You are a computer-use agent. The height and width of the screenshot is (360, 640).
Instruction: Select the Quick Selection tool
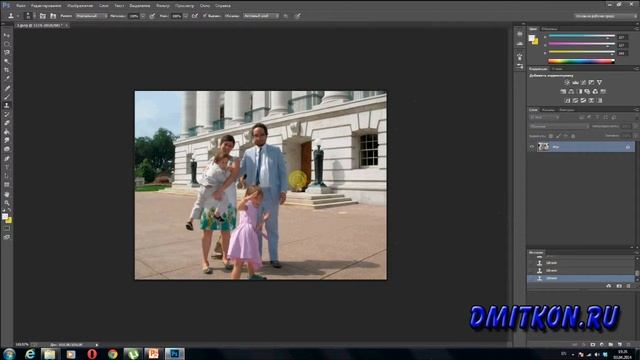click(7, 61)
